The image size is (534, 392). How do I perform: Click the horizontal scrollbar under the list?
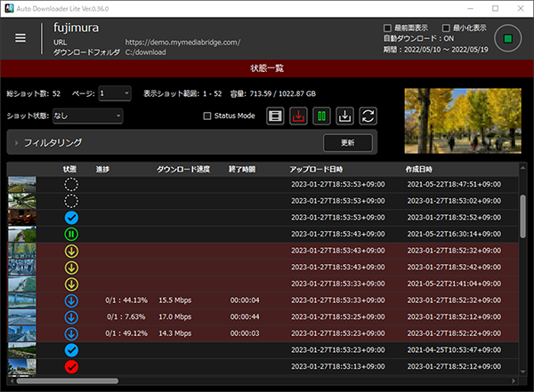(x=62, y=381)
